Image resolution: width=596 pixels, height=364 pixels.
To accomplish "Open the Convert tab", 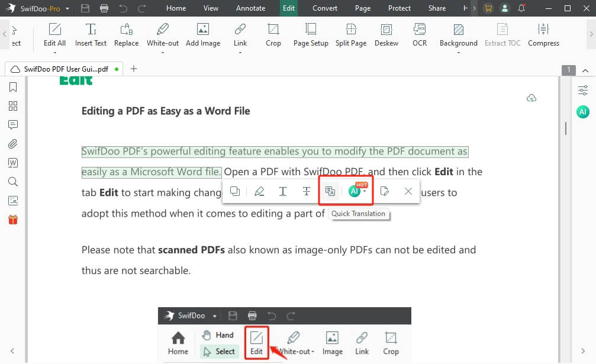I will pyautogui.click(x=324, y=8).
